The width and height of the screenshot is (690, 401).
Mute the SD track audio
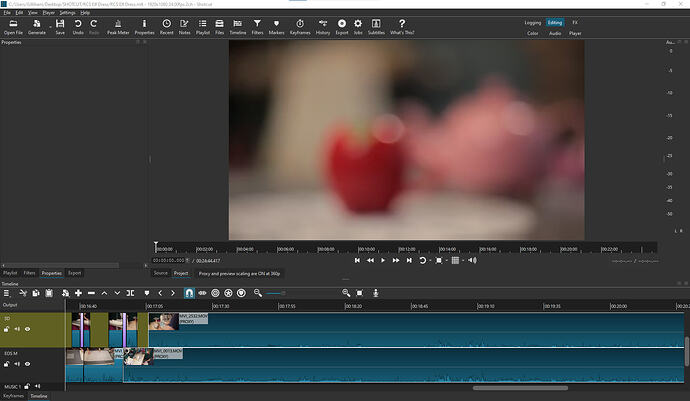point(17,329)
